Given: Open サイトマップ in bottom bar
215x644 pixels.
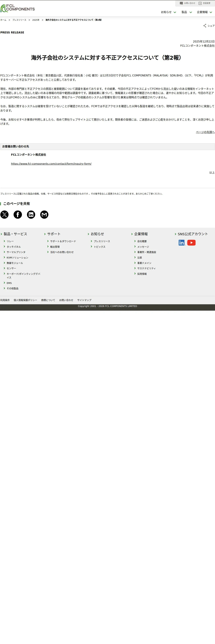Looking at the screenshot, I should pos(84,300).
